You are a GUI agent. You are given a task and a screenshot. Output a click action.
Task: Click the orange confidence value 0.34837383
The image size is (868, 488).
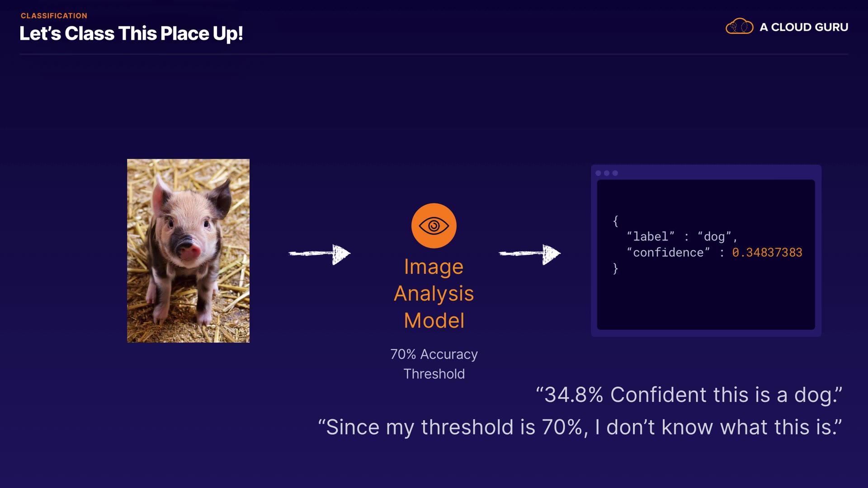(767, 253)
